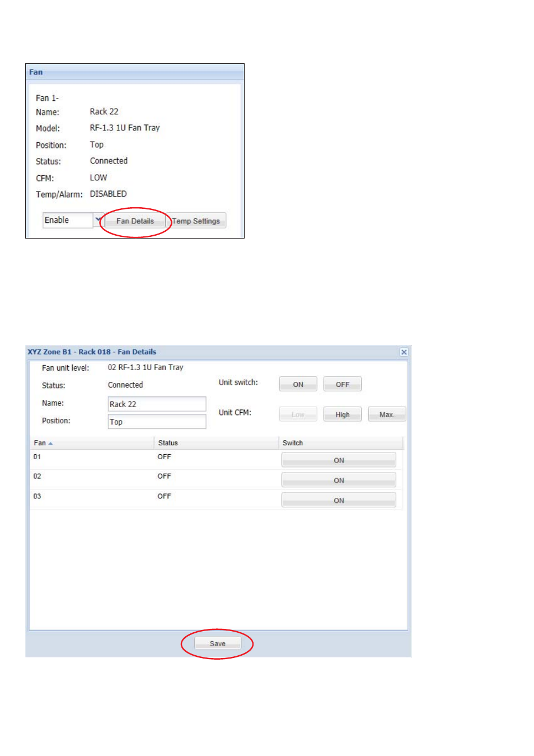Click the 'XYZ Zone B1 - Rack 018' dialog title
The image size is (534, 756).
click(92, 352)
